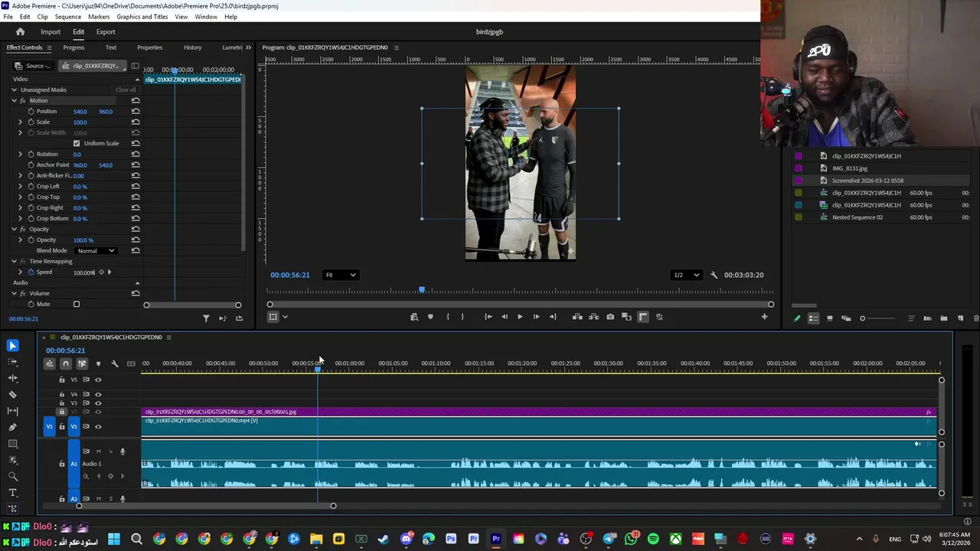Switch Project panel to list view
Image resolution: width=980 pixels, height=551 pixels.
(813, 318)
